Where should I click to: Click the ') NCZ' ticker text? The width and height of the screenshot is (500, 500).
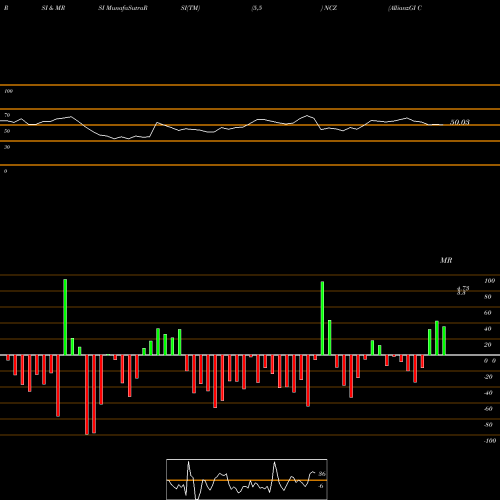[329, 8]
